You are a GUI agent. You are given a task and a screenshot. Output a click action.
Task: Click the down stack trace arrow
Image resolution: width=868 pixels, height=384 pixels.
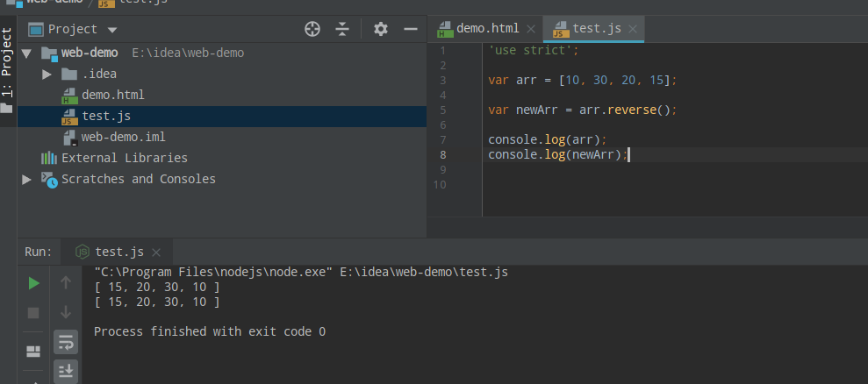click(x=65, y=312)
